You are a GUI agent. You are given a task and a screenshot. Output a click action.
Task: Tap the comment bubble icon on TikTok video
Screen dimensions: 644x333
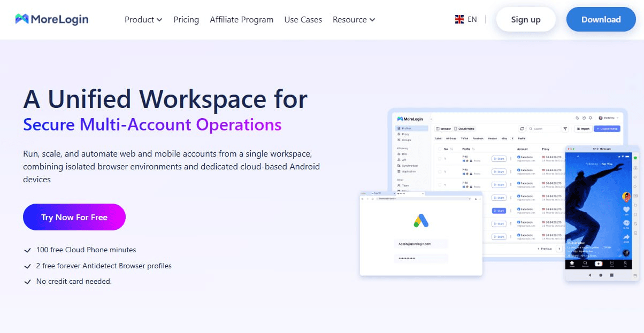[626, 223]
